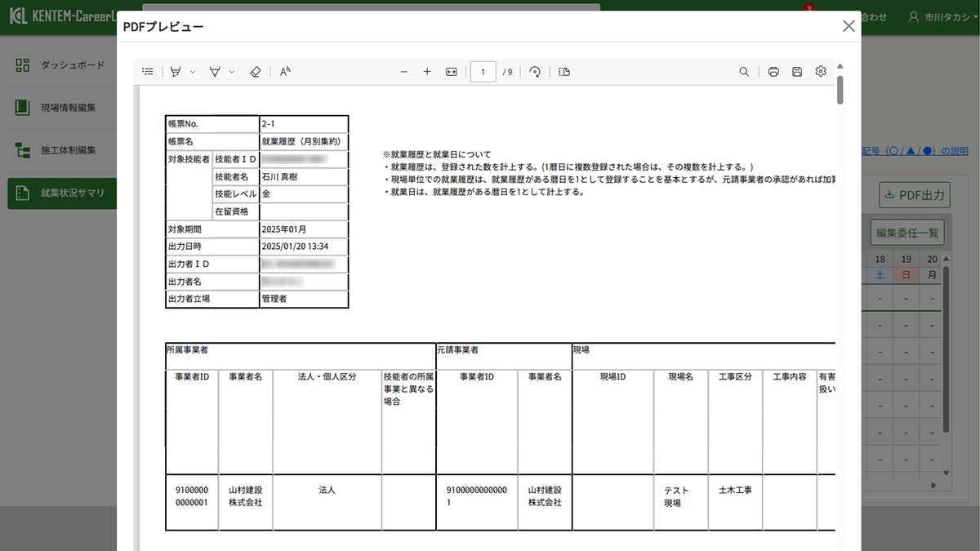The height and width of the screenshot is (551, 980).
Task: Click the PDF出力 button
Action: [x=914, y=195]
